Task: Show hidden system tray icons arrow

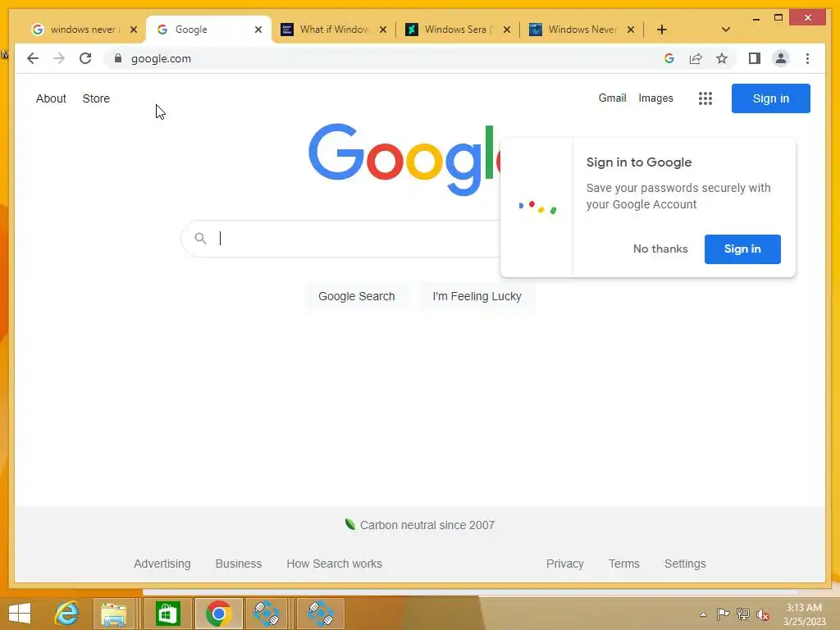Action: tap(703, 614)
